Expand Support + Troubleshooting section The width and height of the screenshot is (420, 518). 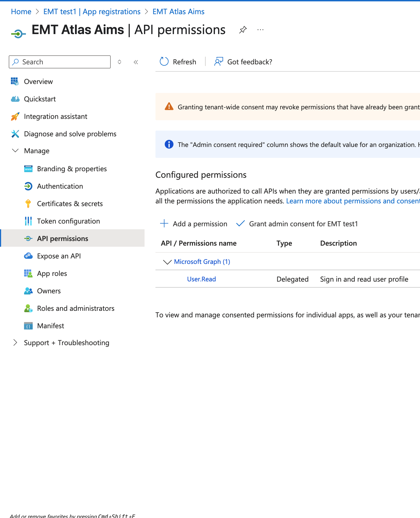[x=16, y=343]
